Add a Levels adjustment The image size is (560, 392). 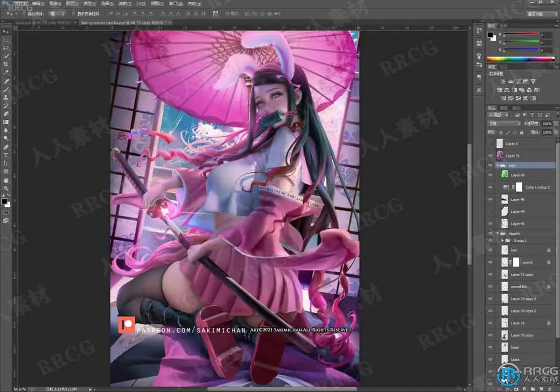511,82
